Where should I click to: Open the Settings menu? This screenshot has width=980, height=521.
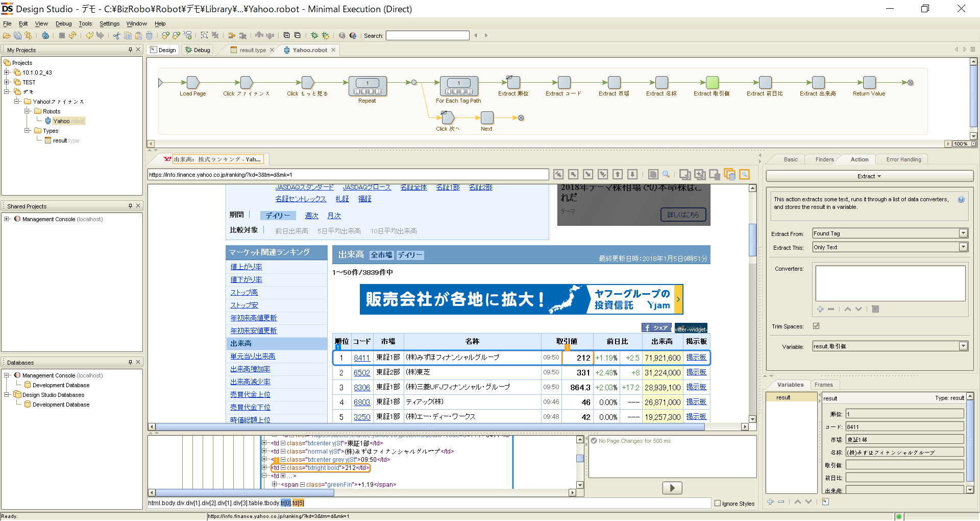[109, 23]
